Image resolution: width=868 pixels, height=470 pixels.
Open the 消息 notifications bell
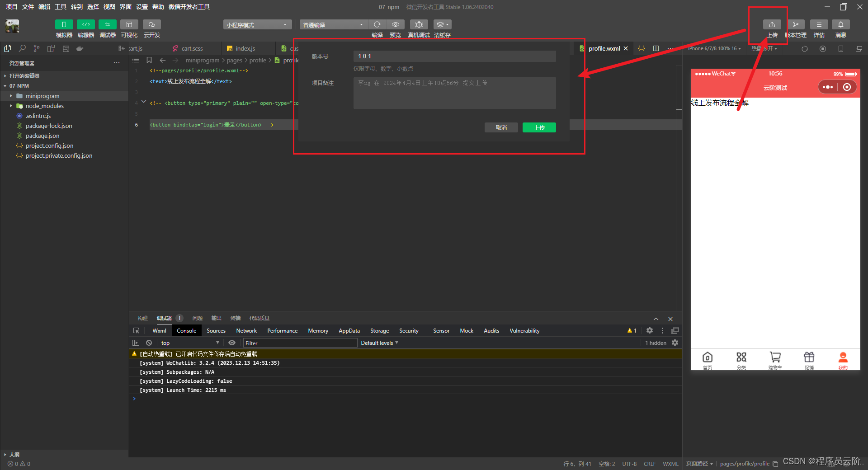point(841,24)
